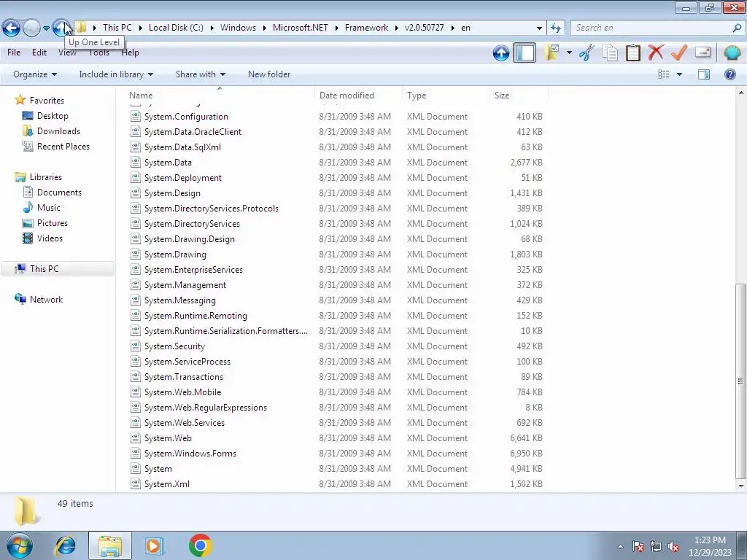Click the Copy pages icon
This screenshot has height=560, width=747.
pyautogui.click(x=610, y=52)
